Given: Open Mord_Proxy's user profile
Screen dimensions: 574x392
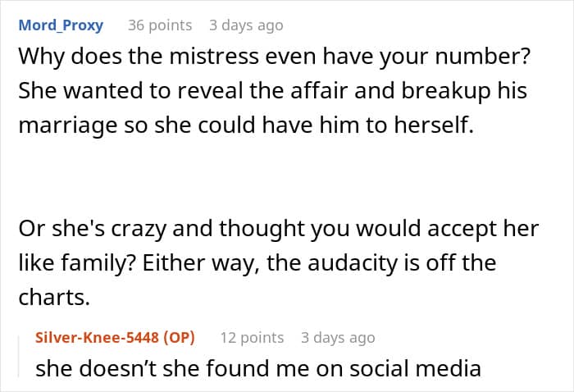Looking at the screenshot, I should click(x=61, y=25).
